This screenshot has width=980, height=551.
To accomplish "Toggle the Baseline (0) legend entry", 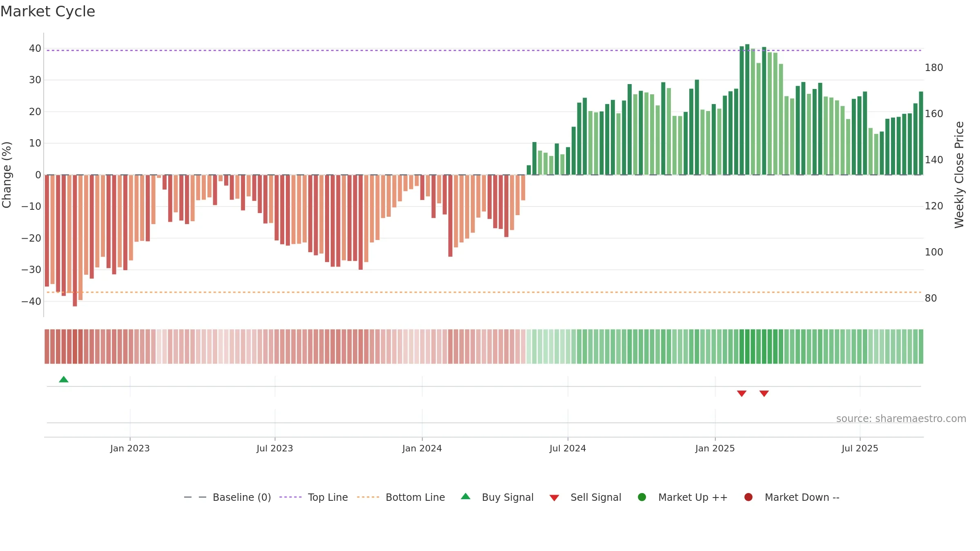I will [227, 497].
